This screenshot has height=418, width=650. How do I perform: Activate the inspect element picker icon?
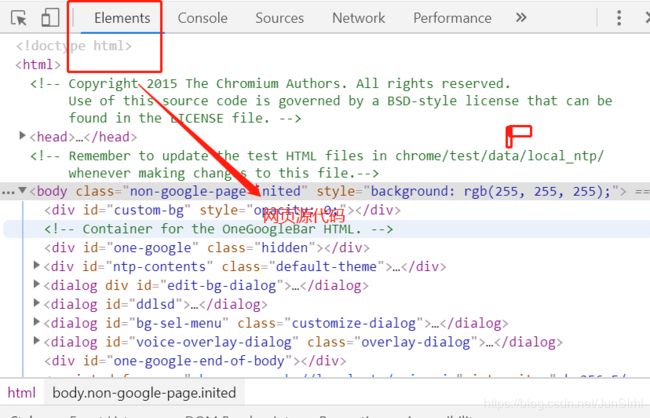point(19,18)
